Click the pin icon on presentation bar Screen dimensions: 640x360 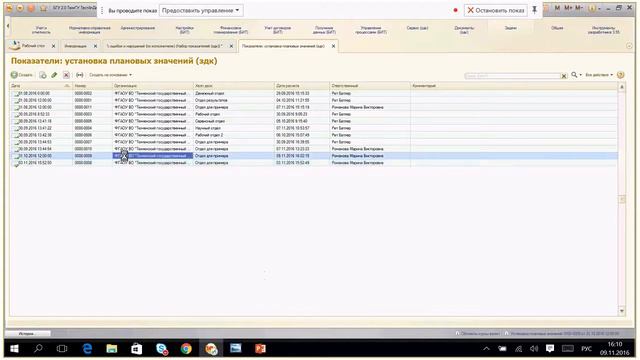[x=534, y=10]
